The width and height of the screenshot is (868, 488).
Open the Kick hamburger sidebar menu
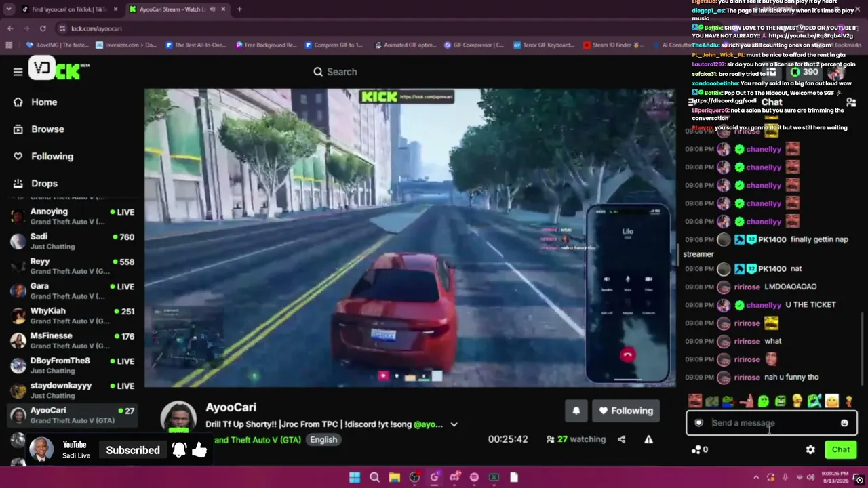tap(18, 72)
